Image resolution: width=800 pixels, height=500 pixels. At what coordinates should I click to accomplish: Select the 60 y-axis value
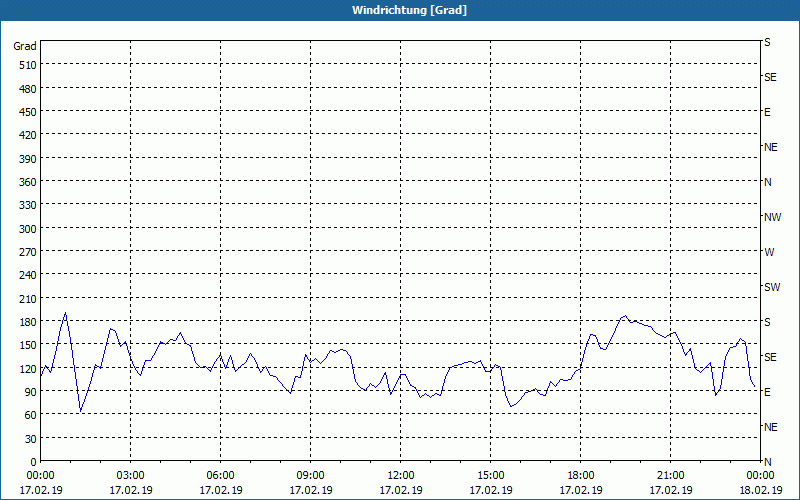tap(31, 415)
